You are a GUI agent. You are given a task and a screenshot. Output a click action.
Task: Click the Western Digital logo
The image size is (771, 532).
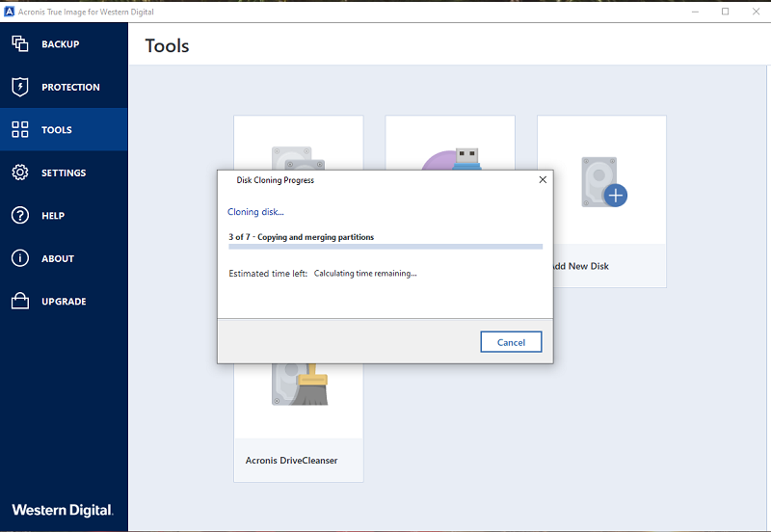63,510
